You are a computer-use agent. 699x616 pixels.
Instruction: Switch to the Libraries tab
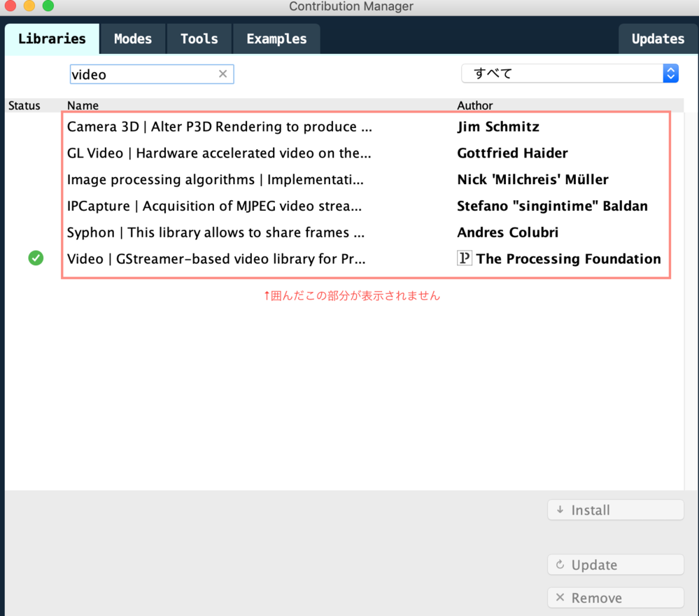52,38
